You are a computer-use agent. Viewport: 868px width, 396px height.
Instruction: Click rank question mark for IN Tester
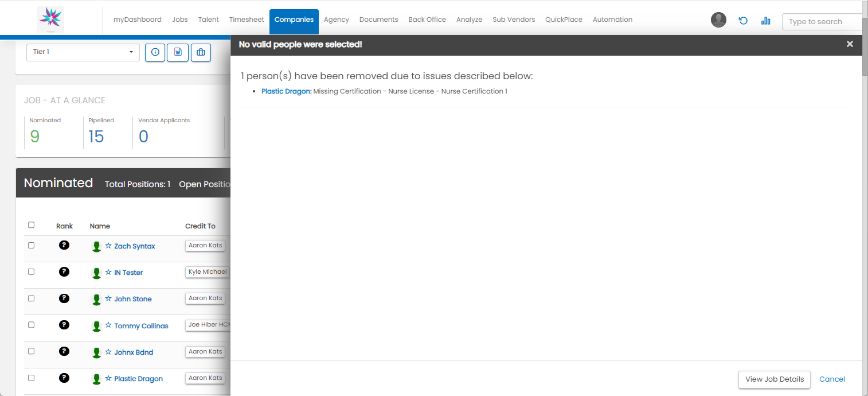pyautogui.click(x=64, y=271)
